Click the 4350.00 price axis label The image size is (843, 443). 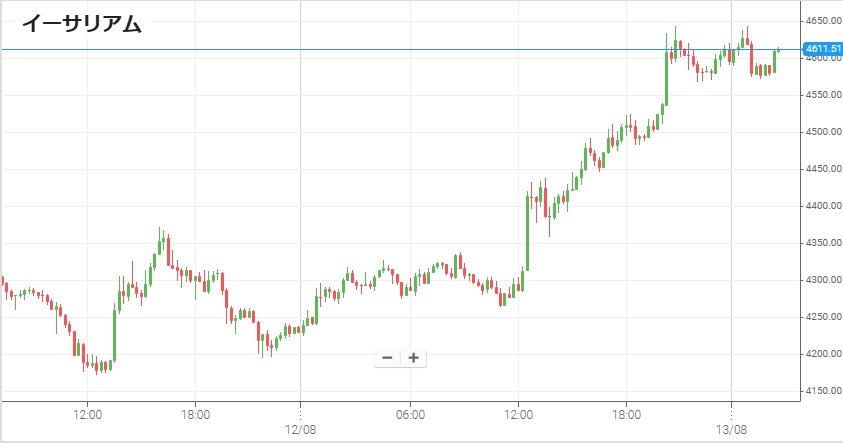coord(824,243)
